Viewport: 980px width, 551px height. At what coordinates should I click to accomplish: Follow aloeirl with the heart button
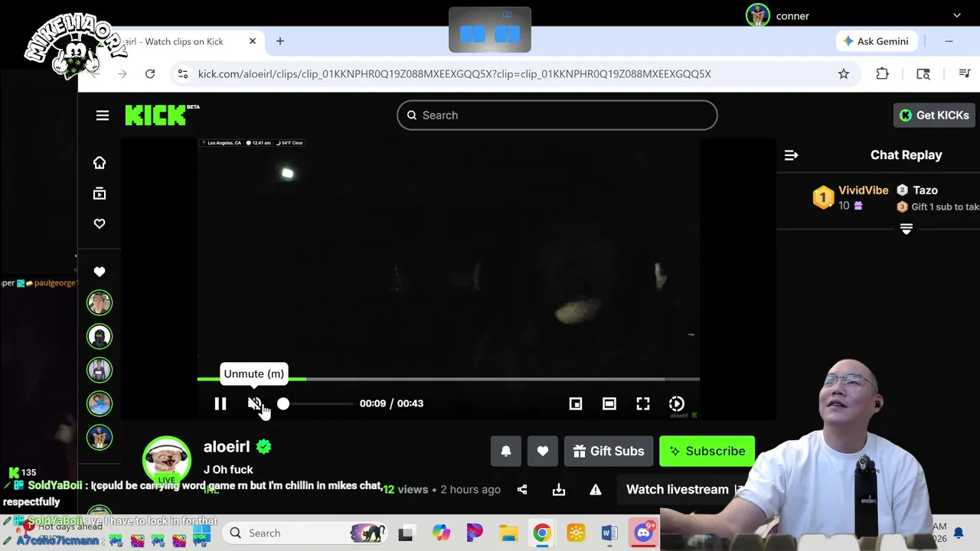[x=543, y=452]
